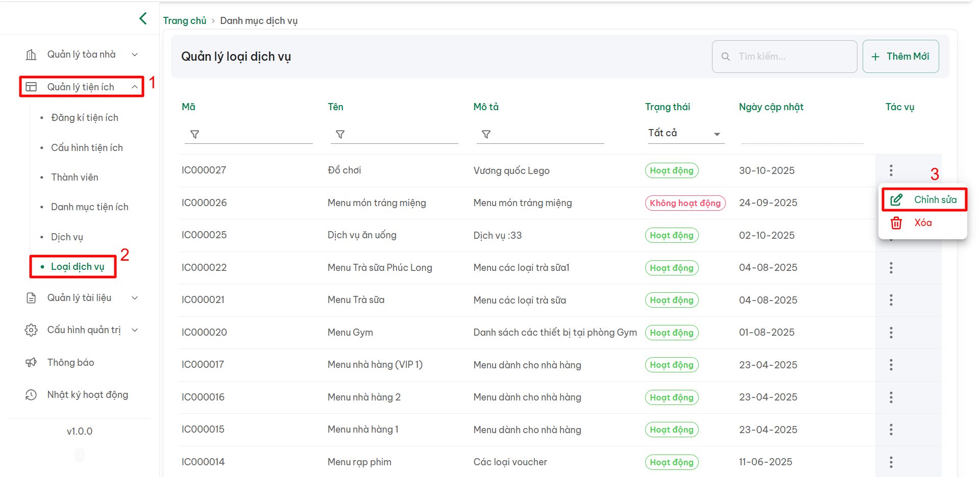Click filter icon in the Tên column

(340, 134)
